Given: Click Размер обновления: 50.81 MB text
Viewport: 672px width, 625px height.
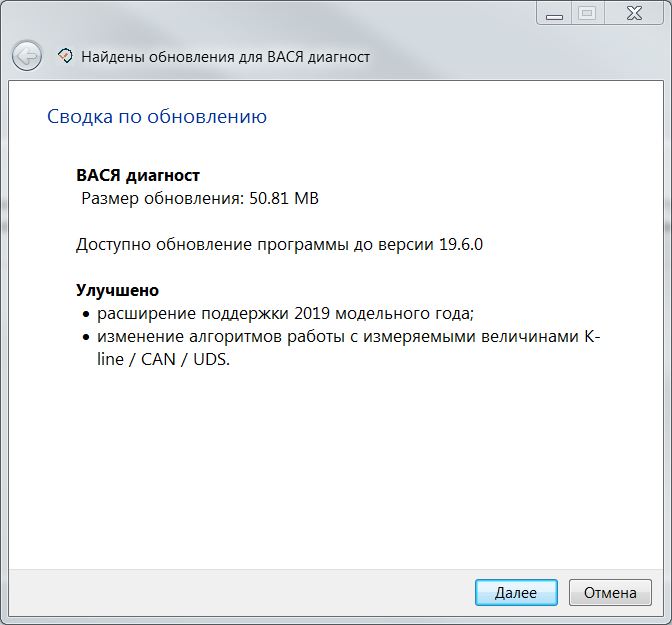Looking at the screenshot, I should coord(200,198).
